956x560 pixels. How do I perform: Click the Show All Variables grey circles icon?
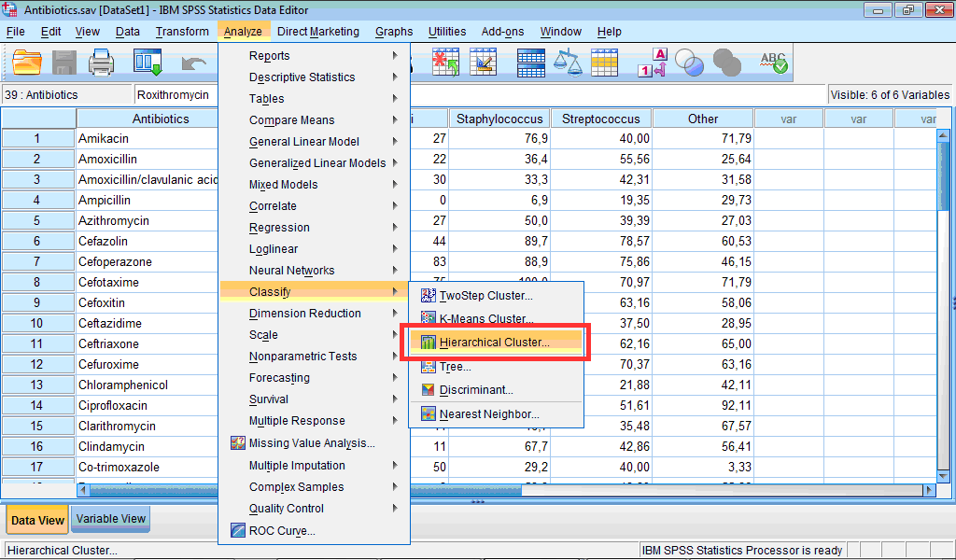pos(726,63)
